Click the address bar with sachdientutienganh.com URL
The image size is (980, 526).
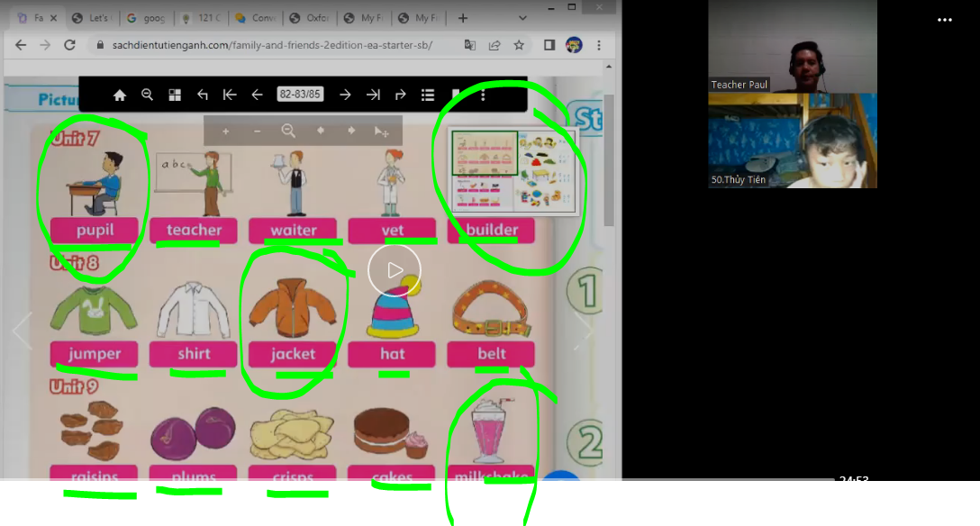273,45
